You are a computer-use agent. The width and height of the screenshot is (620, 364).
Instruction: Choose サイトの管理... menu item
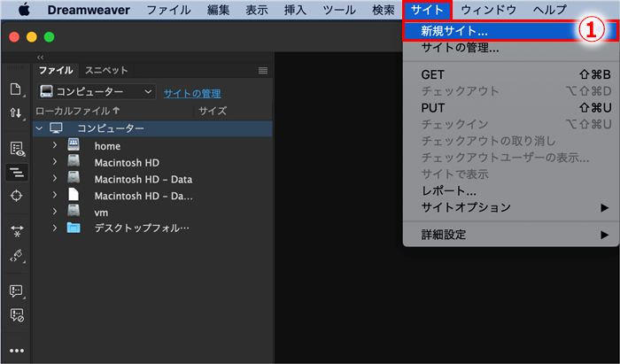[x=511, y=48]
